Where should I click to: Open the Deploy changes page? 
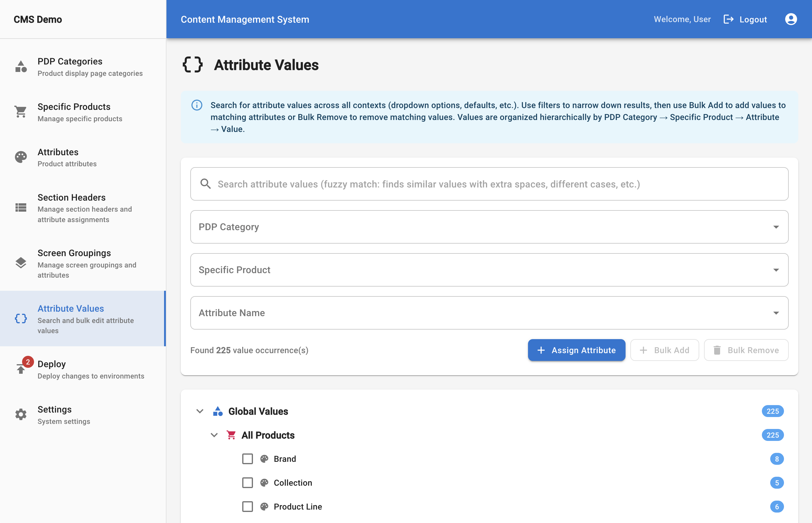[52, 364]
